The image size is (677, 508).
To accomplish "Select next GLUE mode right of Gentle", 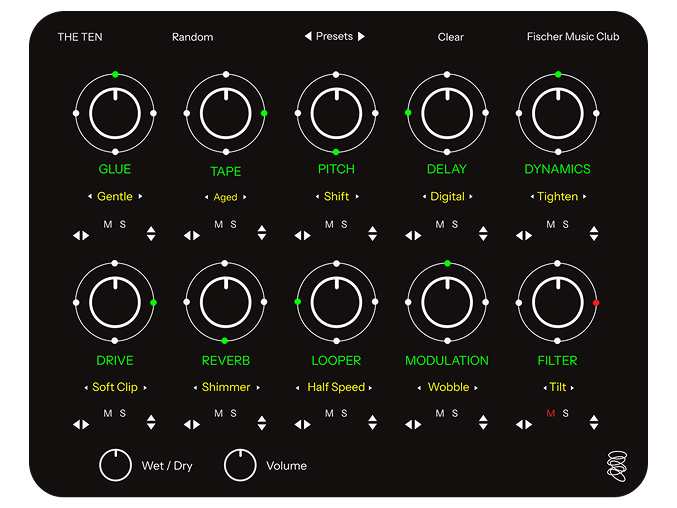I will coord(140,196).
